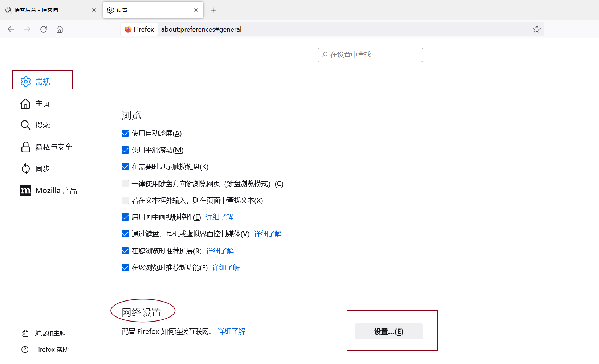Toggle 通过键盘、耳机或虚拟界面控制媒体 checkbox

pos(125,234)
